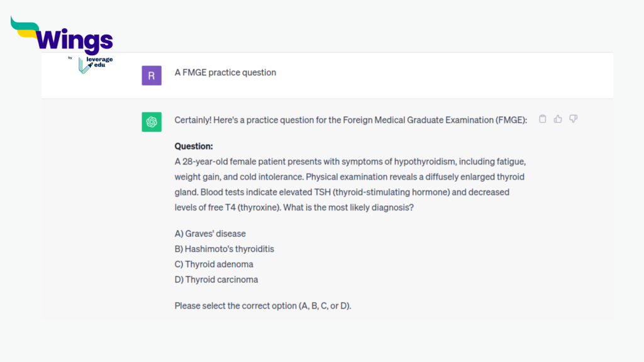Click the copy response clipboard icon
This screenshot has height=362, width=644.
542,119
